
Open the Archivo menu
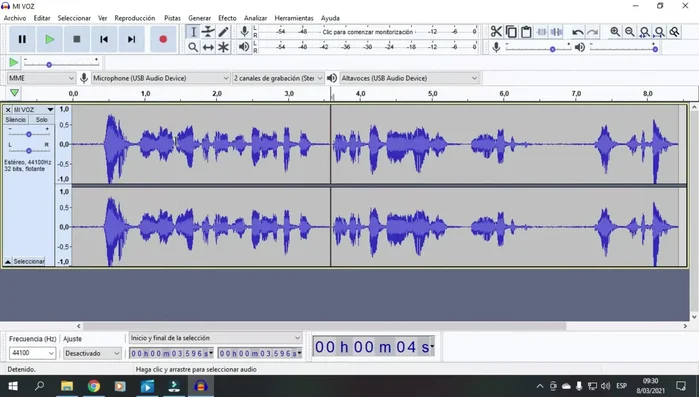[15, 18]
